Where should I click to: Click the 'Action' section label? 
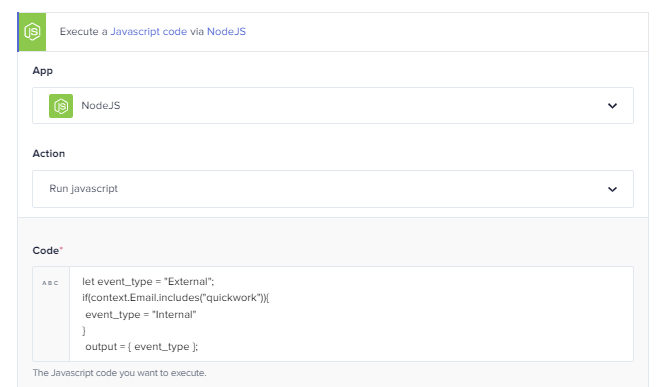tap(48, 153)
